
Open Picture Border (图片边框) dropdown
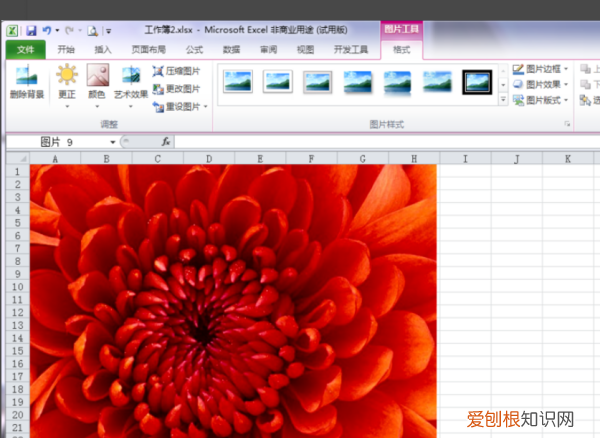tap(540, 69)
